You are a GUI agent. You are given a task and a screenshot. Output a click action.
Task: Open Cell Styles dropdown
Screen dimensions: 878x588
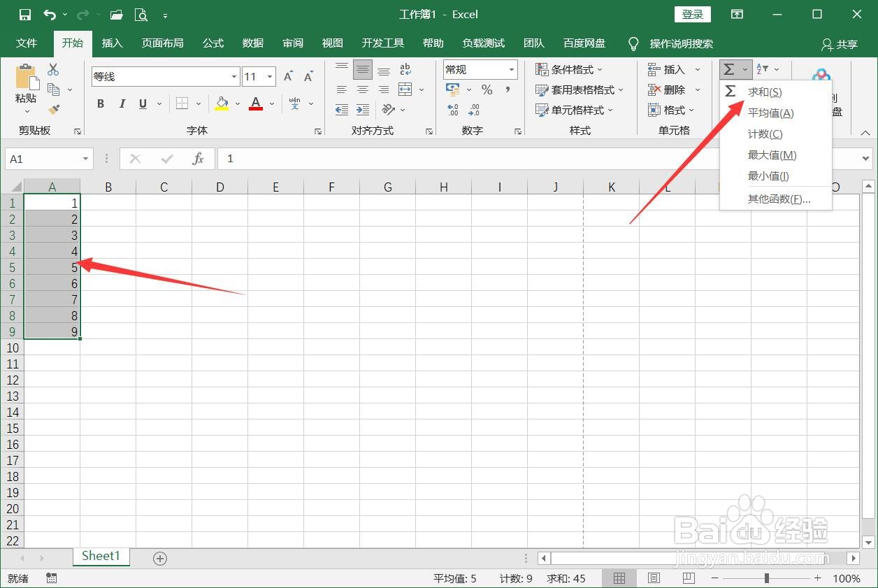click(x=574, y=110)
